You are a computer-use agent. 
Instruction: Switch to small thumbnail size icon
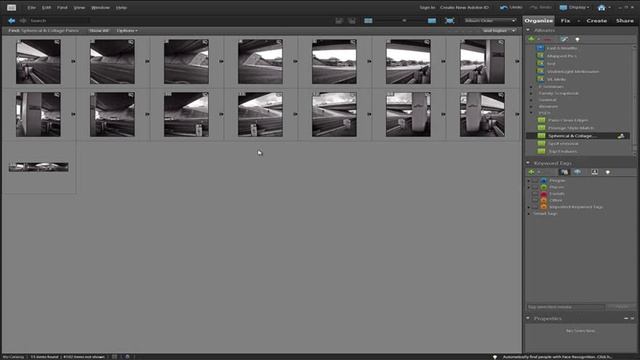point(368,20)
